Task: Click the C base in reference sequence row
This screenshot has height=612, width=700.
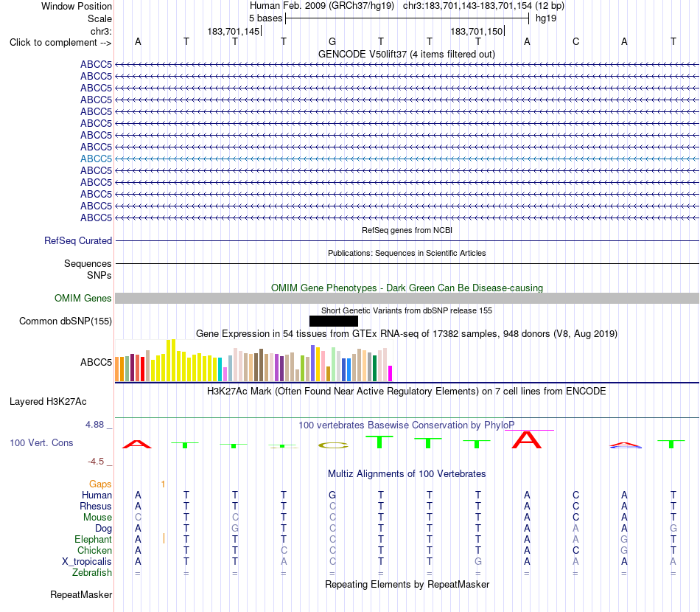Action: coord(575,41)
